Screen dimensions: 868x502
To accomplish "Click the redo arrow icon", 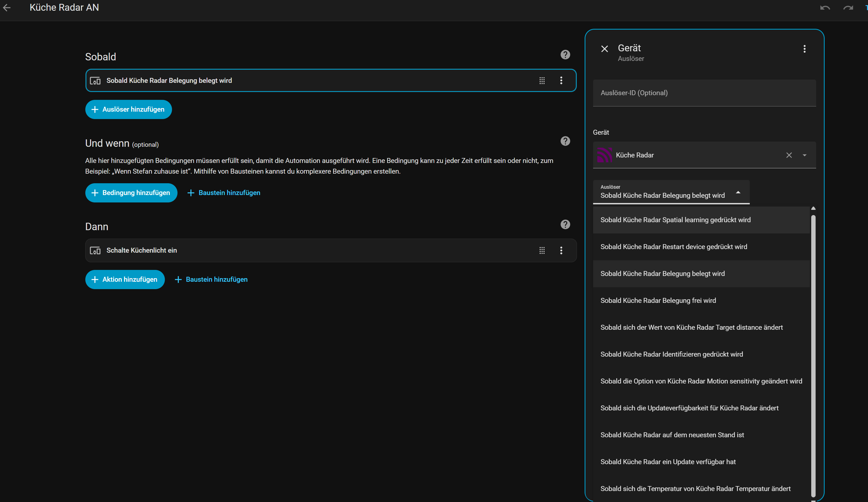I will pyautogui.click(x=848, y=8).
